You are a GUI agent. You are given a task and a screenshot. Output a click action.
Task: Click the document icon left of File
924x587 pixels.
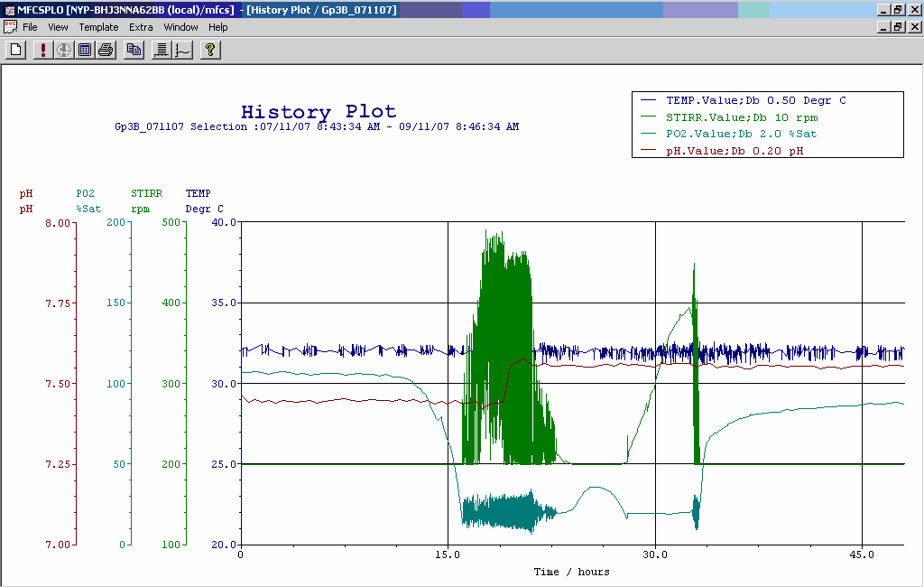10,27
